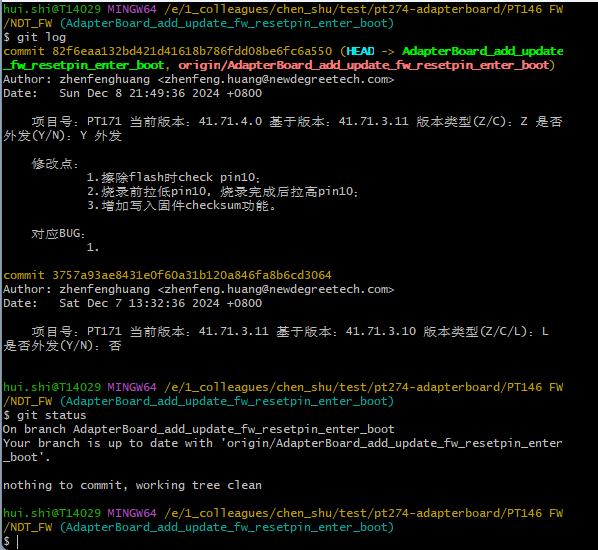
Task: Click the top hui.shi@T14029 prompt text
Action: (x=52, y=9)
